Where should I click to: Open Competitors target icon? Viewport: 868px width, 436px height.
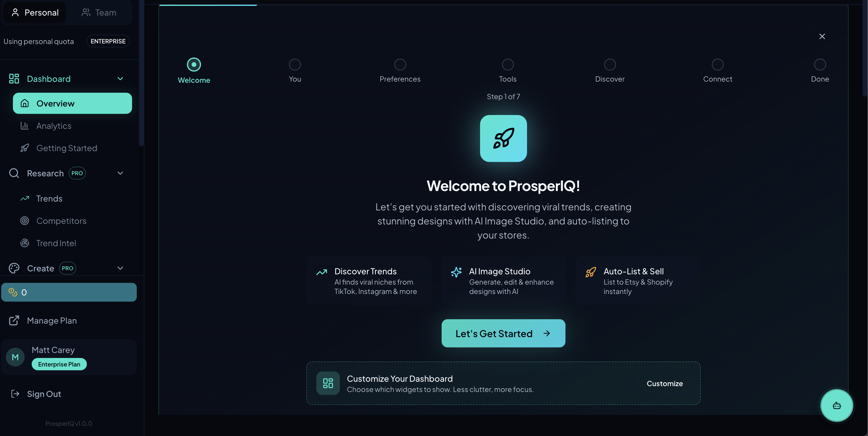(25, 221)
